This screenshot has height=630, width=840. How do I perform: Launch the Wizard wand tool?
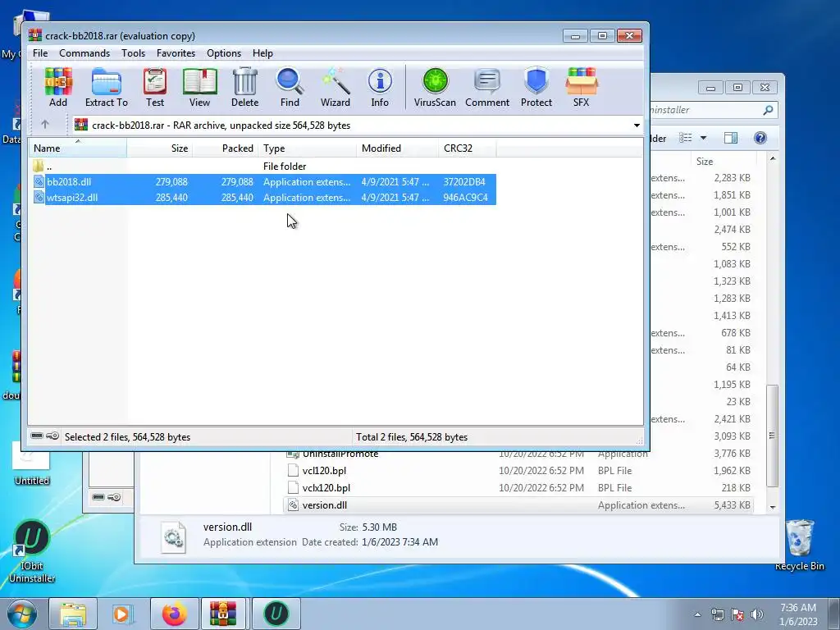pos(336,88)
